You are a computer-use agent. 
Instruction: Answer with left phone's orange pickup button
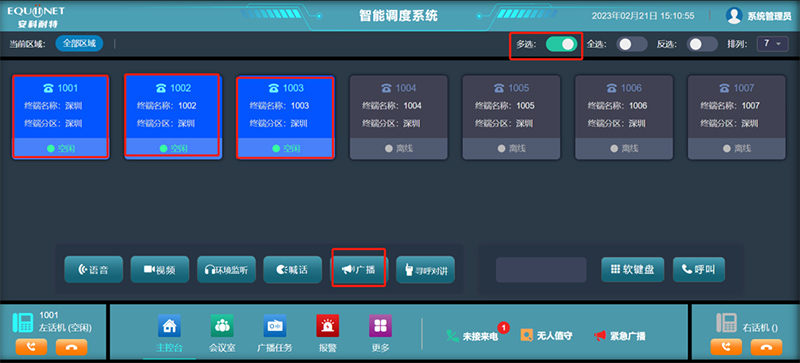click(31, 347)
